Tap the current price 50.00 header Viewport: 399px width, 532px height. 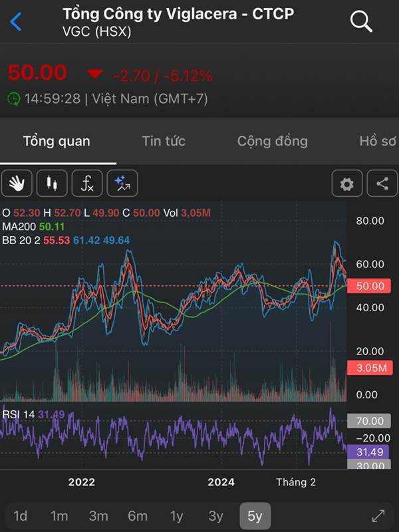click(x=37, y=72)
